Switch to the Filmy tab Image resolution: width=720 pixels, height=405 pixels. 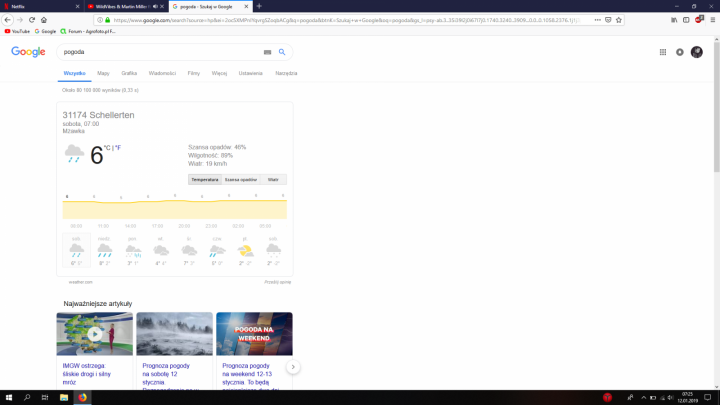(194, 73)
